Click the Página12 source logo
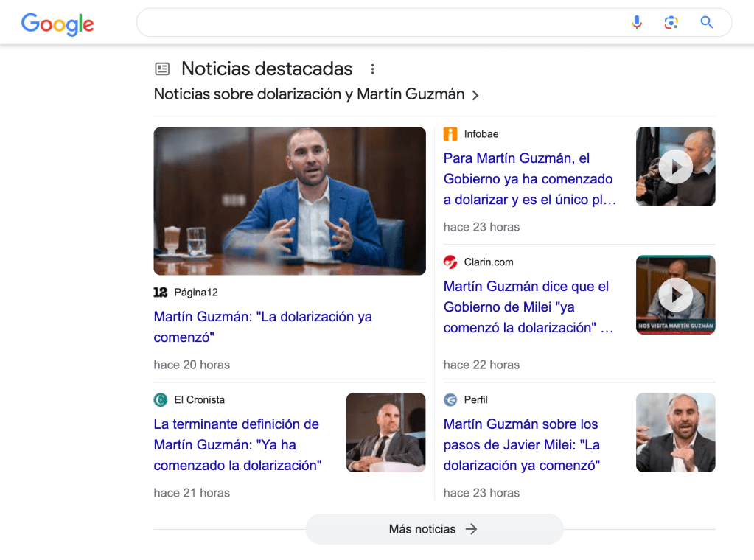This screenshot has width=754, height=560. click(x=161, y=293)
